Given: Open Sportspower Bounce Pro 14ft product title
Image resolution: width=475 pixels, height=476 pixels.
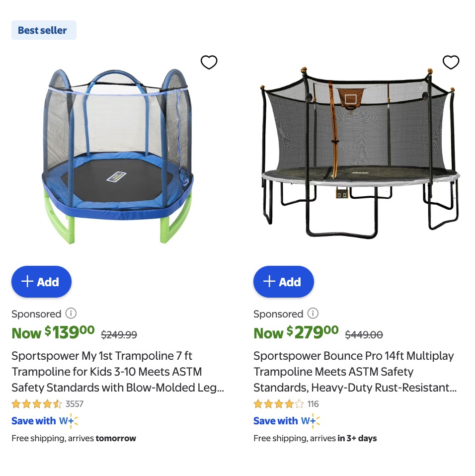Looking at the screenshot, I should (x=355, y=372).
